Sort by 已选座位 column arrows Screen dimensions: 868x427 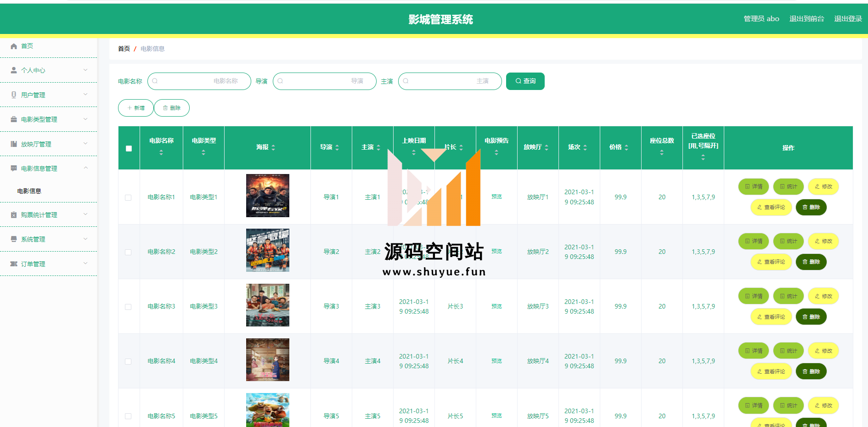(703, 157)
